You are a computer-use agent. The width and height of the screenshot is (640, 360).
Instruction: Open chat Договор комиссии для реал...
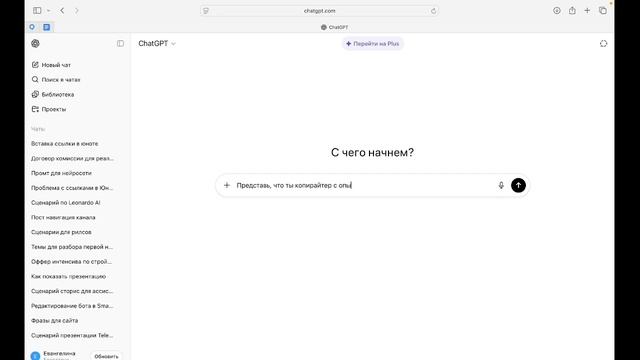[72, 158]
